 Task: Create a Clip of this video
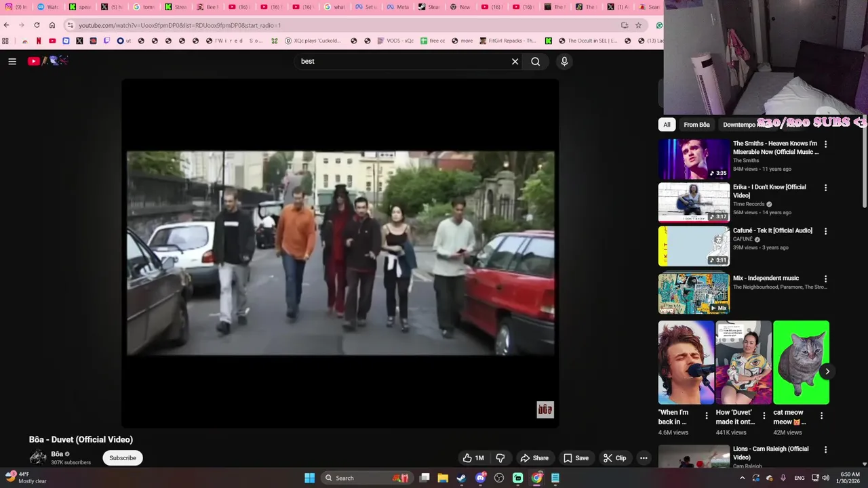(x=615, y=457)
